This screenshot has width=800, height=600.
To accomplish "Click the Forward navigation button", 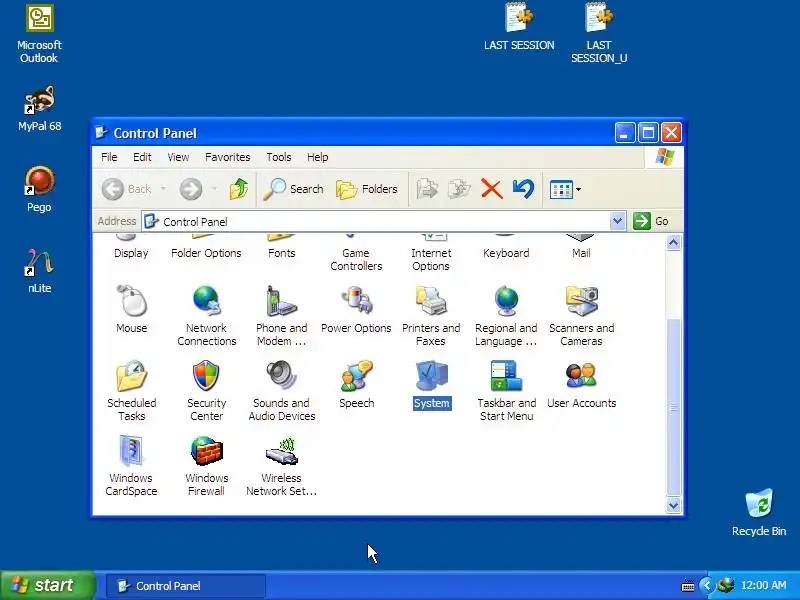I will pos(191,189).
